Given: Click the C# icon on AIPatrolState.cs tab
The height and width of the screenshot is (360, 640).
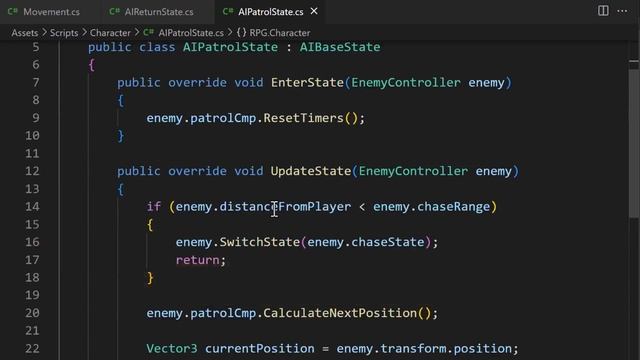Looking at the screenshot, I should (x=228, y=11).
